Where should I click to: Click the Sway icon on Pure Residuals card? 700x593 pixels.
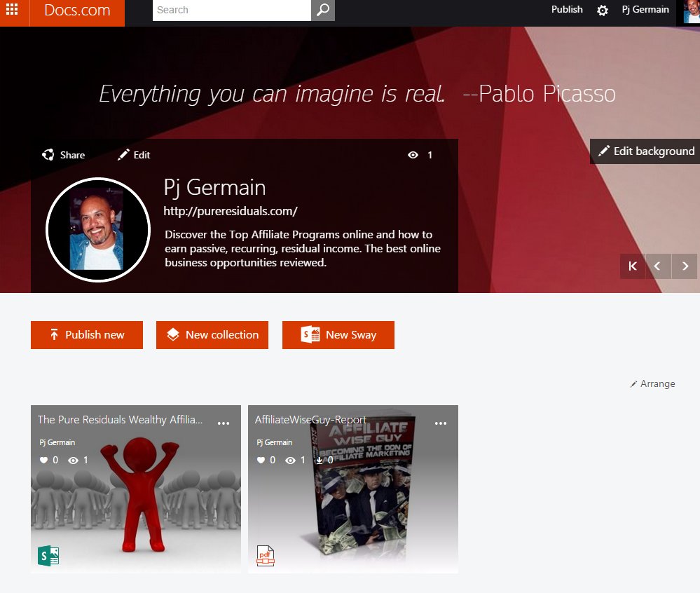[48, 557]
